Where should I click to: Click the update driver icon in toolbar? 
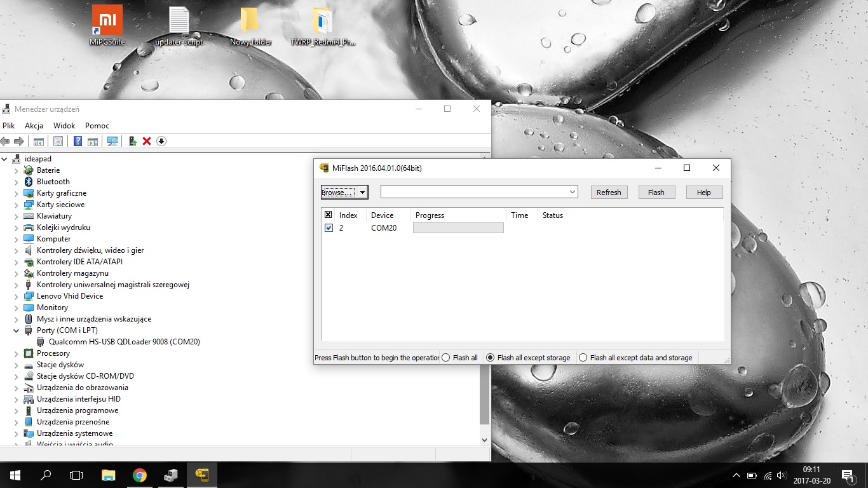tap(133, 141)
